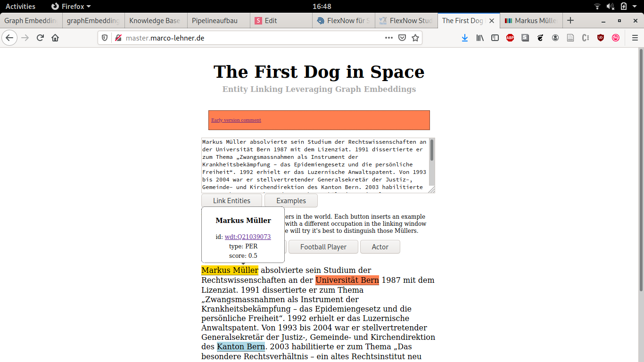Viewport: 644px width, 362px height.
Task: Switch to 'Markus Mülle' tab
Action: click(x=531, y=21)
